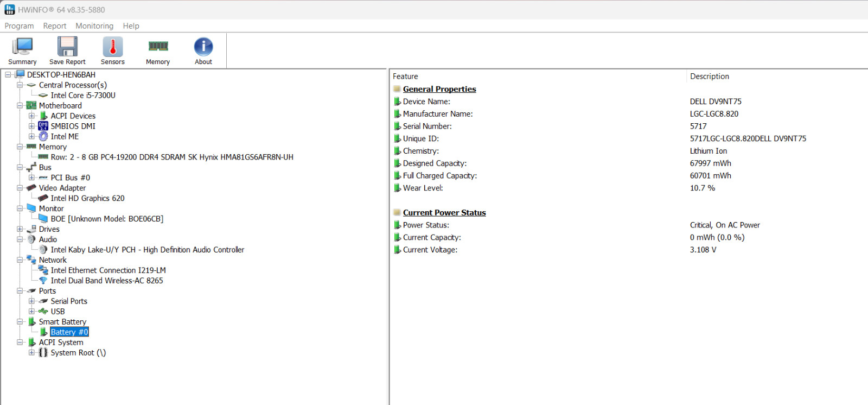
Task: Click the Monitor node icon
Action: coord(31,208)
